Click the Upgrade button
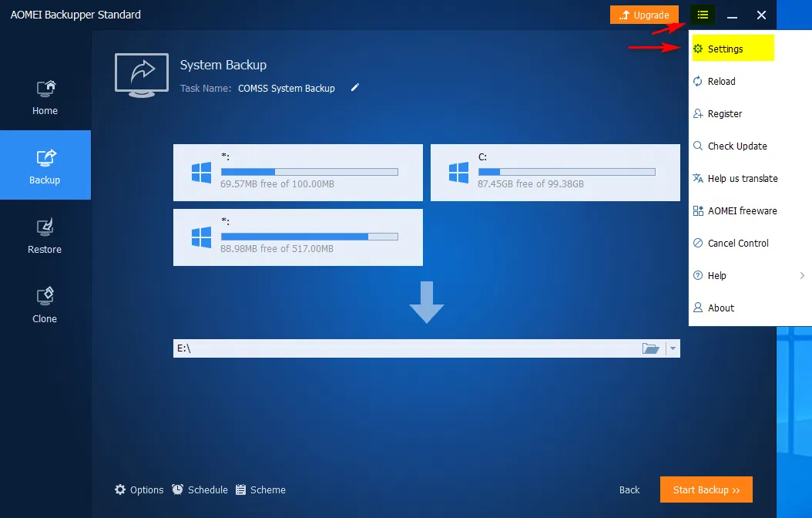 point(644,15)
